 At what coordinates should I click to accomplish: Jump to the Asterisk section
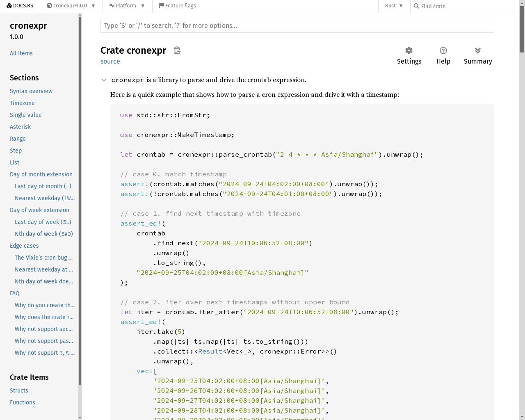21,127
